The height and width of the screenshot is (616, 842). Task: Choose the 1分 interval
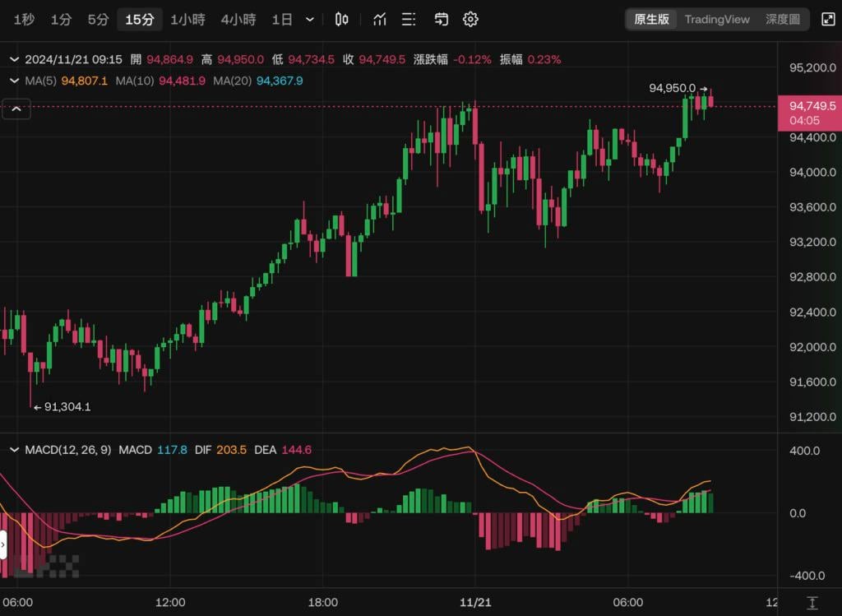point(61,20)
